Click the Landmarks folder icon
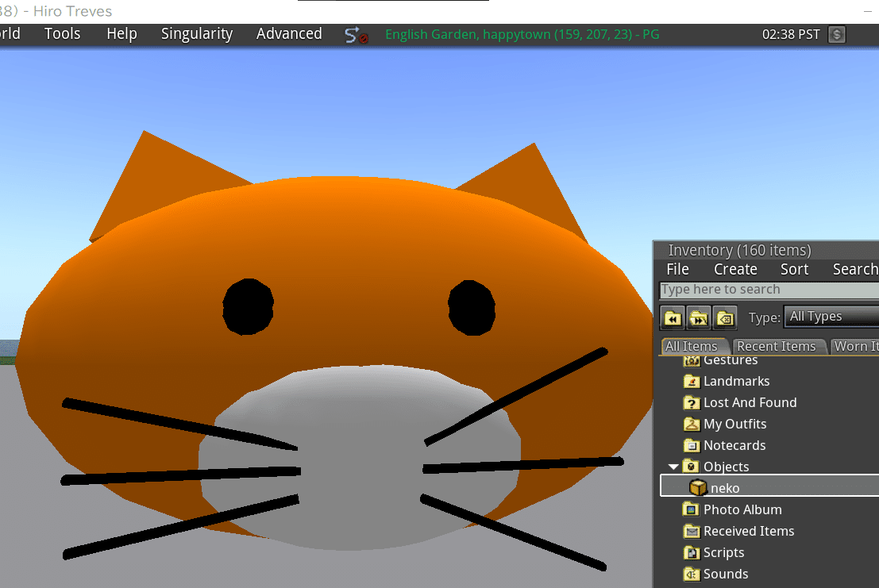 692,382
